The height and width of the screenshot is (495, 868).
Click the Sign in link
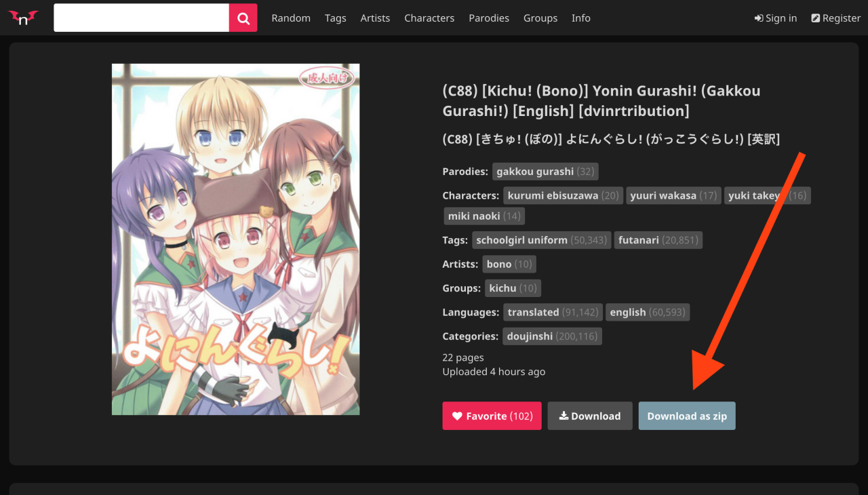tap(776, 18)
